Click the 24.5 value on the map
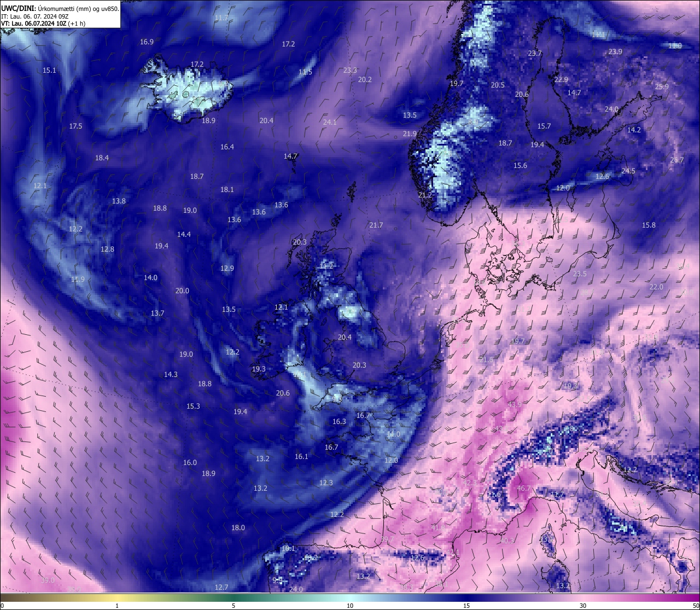Viewport: 700px width, 610px height. (x=628, y=171)
